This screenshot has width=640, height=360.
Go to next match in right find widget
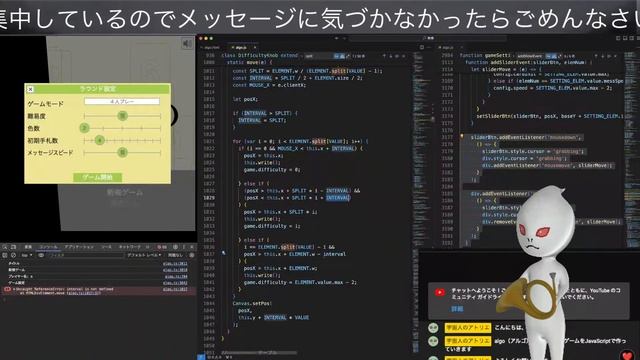[x=602, y=56]
